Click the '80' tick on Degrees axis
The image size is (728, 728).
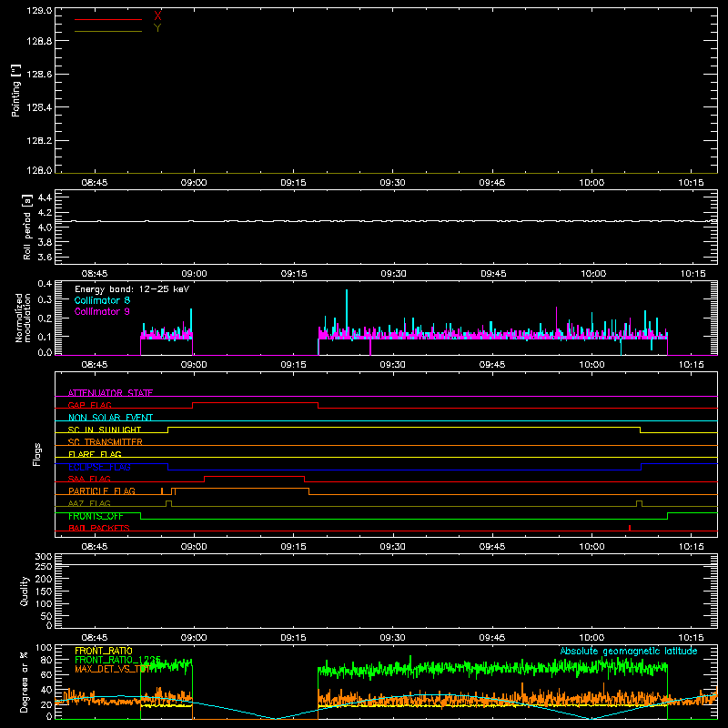click(x=46, y=660)
